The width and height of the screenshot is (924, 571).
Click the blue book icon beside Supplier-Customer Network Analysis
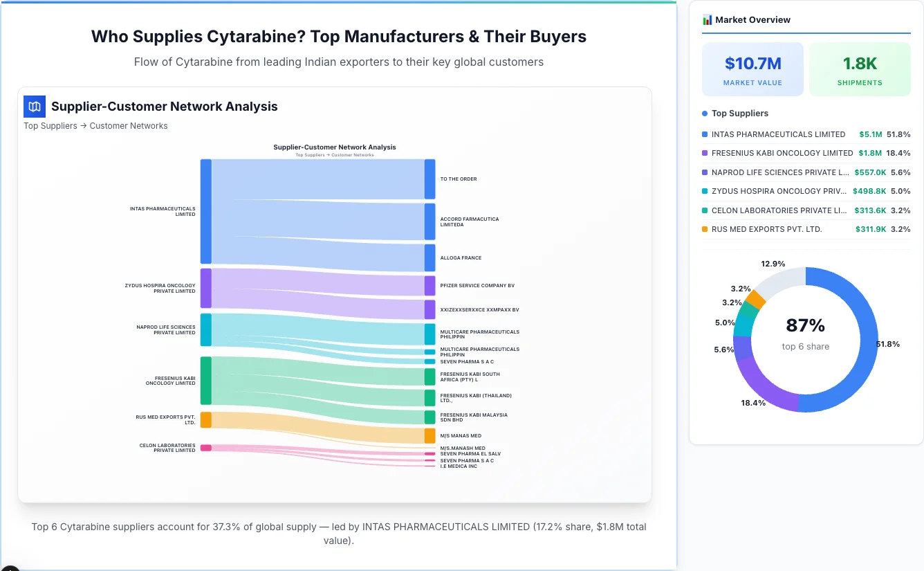[x=34, y=107]
